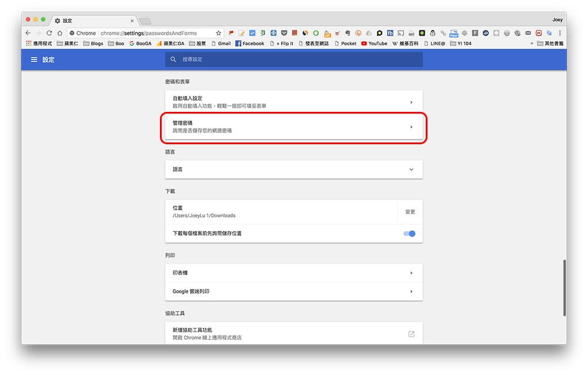Open the 股票 bookmarks folder

pos(198,44)
